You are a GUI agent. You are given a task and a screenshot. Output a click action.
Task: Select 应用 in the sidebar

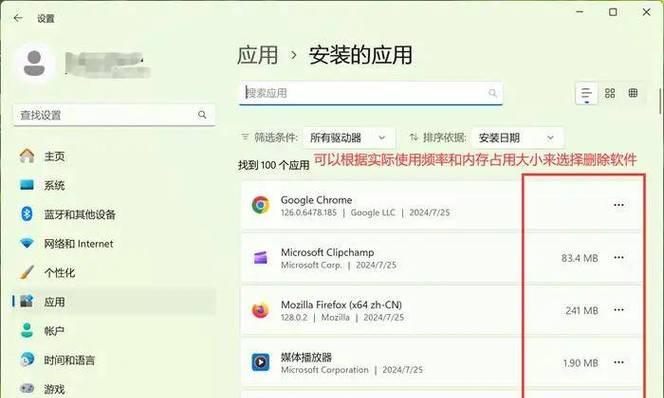[x=114, y=301]
